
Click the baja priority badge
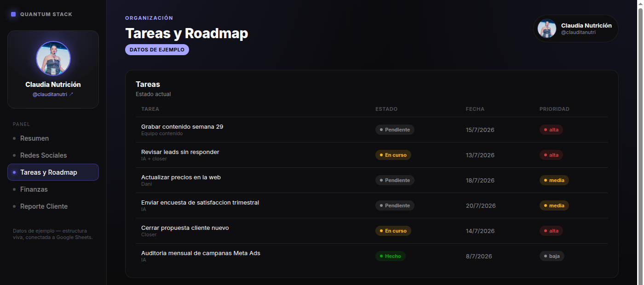552,256
